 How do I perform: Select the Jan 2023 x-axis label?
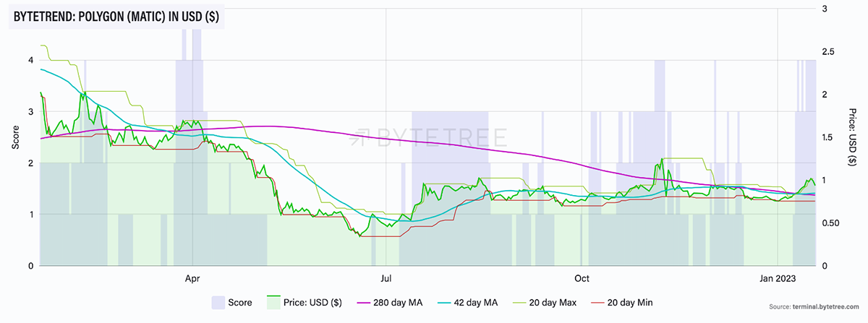(778, 277)
